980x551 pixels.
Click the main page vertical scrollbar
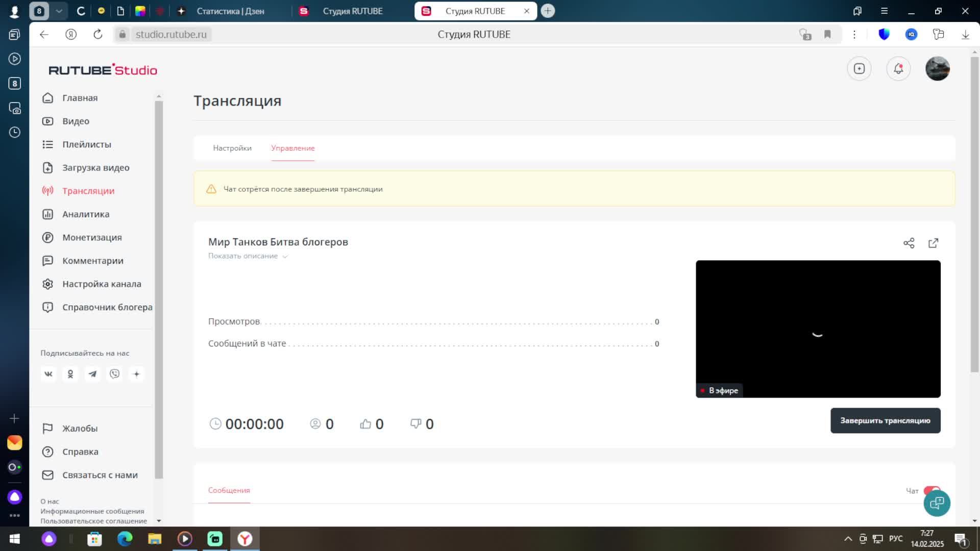[975, 214]
